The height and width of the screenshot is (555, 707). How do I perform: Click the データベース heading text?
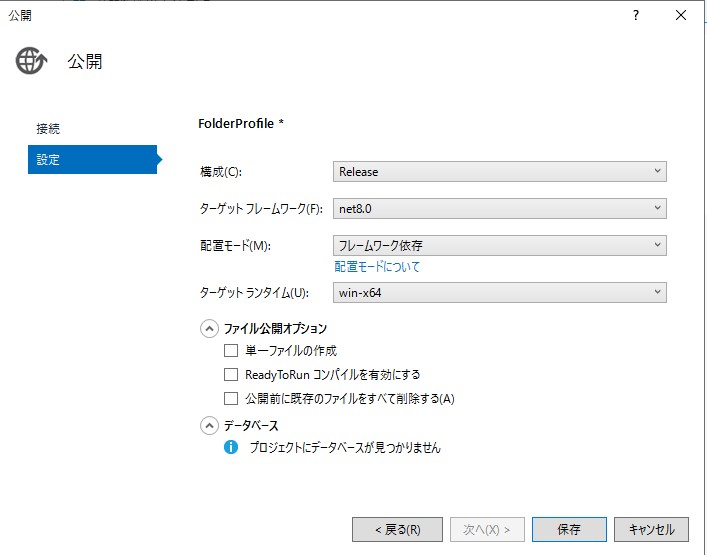251,426
